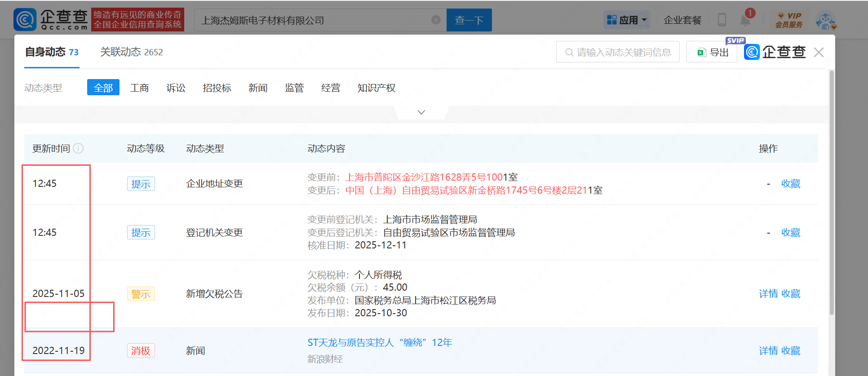Click 详情 for 新闻 row
This screenshot has height=376, width=868.
pos(768,350)
